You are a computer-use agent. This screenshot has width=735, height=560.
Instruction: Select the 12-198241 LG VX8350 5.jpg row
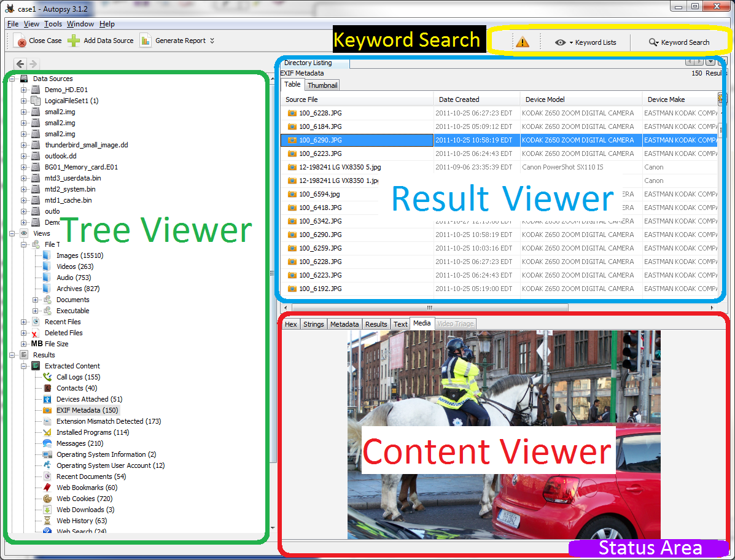tap(499, 167)
